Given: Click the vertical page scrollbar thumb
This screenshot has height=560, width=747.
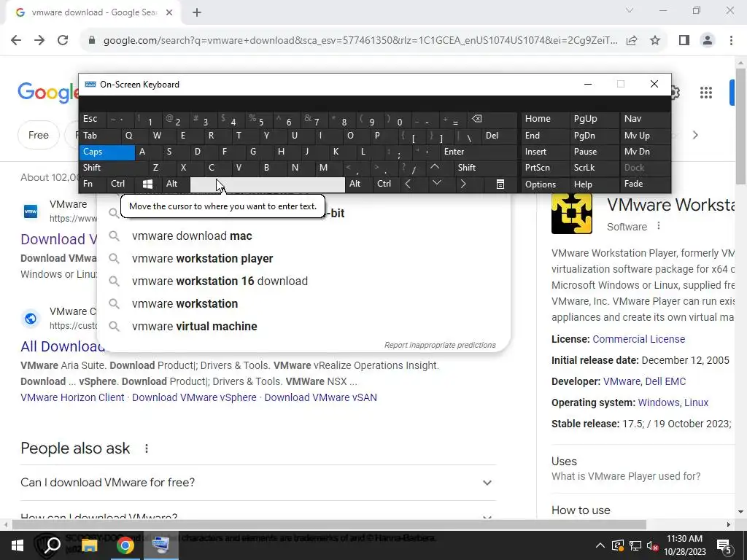Looking at the screenshot, I should (x=740, y=126).
